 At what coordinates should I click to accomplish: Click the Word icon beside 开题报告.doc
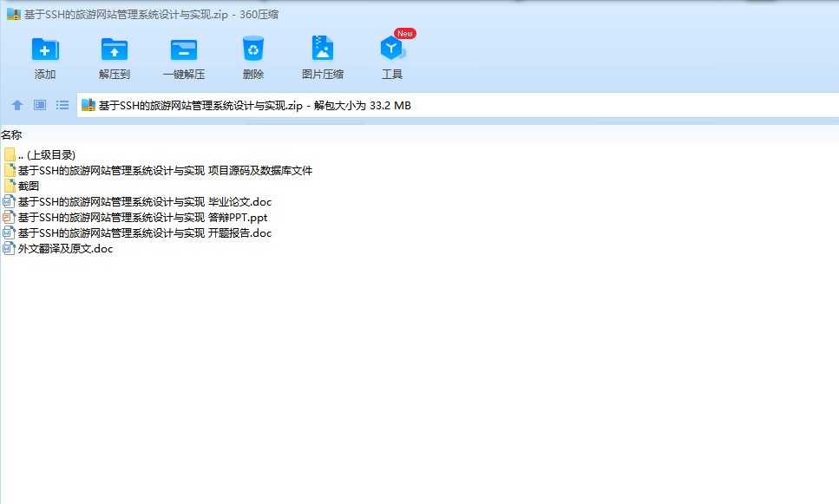pyautogui.click(x=9, y=232)
